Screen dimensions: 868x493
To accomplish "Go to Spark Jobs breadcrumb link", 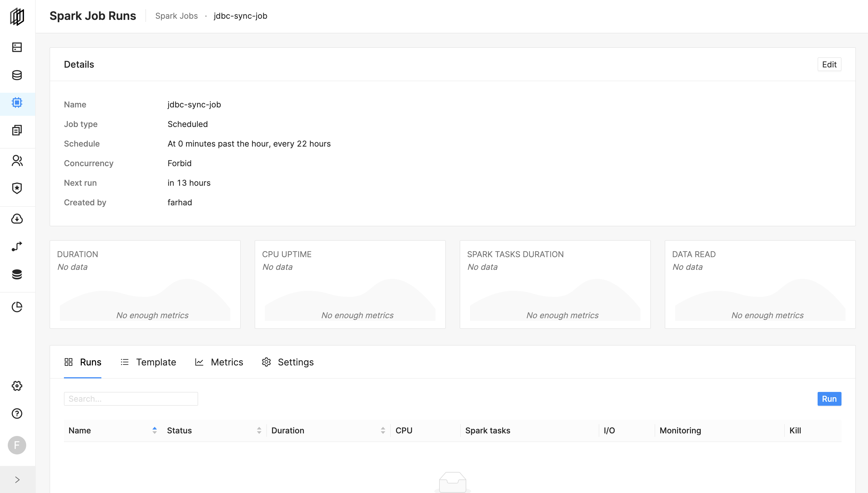I will point(176,16).
